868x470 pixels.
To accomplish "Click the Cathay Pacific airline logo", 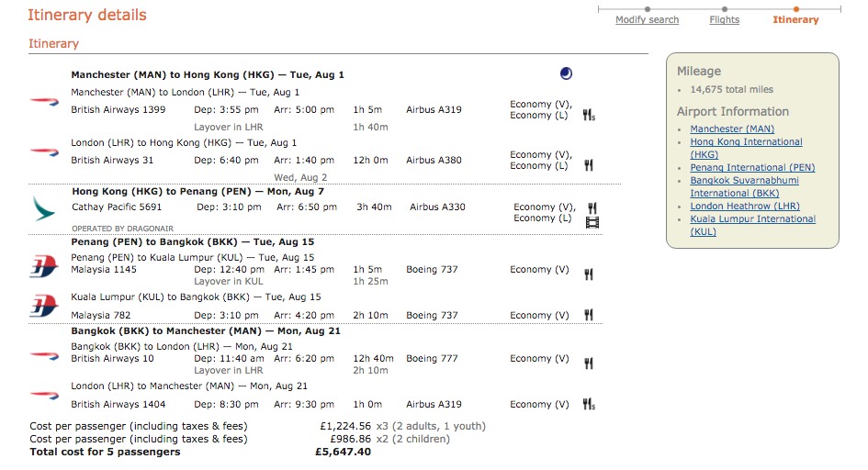I will pos(44,208).
